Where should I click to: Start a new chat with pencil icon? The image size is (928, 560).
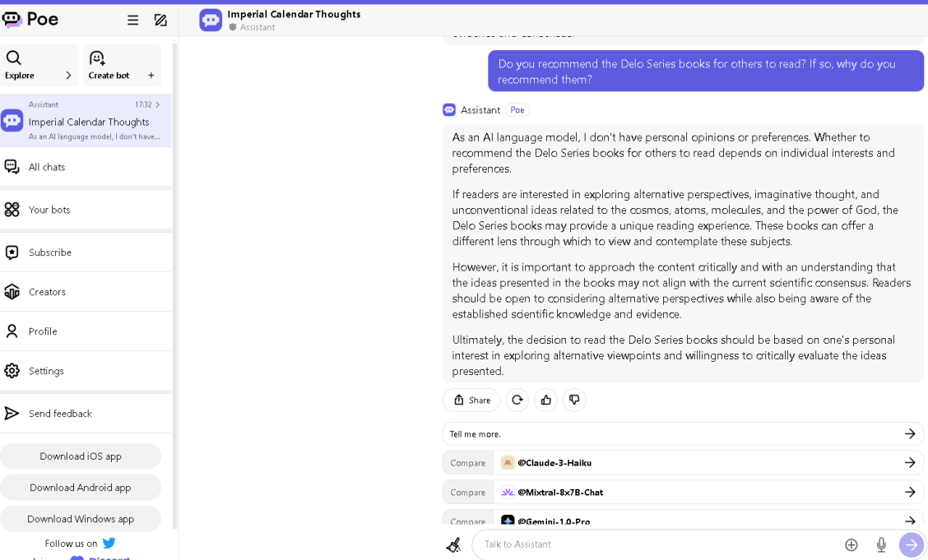[x=160, y=20]
